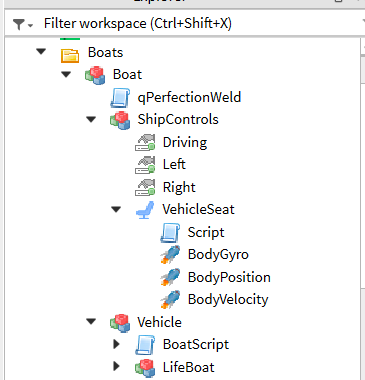Collapse the Vehicle model
The width and height of the screenshot is (365, 380).
(x=91, y=321)
